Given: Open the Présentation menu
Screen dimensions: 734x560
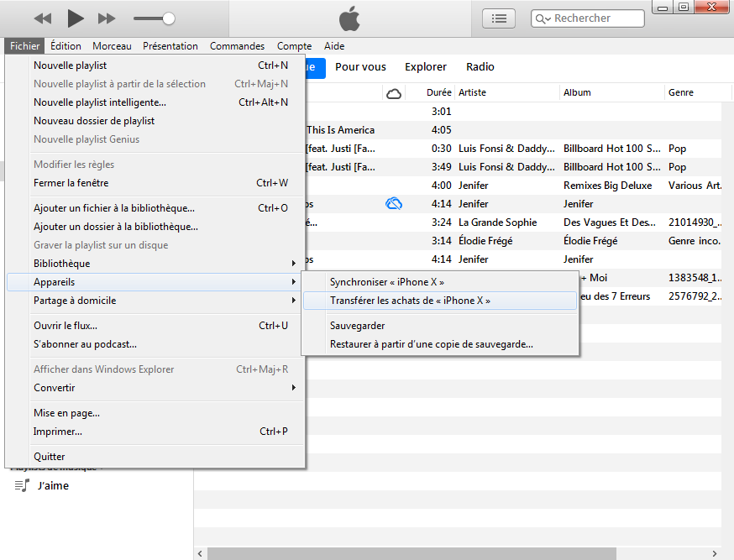Looking at the screenshot, I should [x=170, y=46].
